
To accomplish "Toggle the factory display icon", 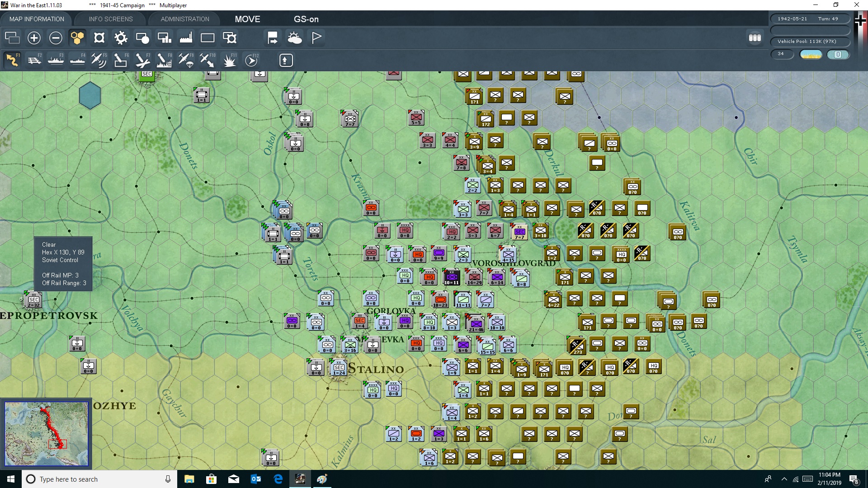I will [x=186, y=38].
